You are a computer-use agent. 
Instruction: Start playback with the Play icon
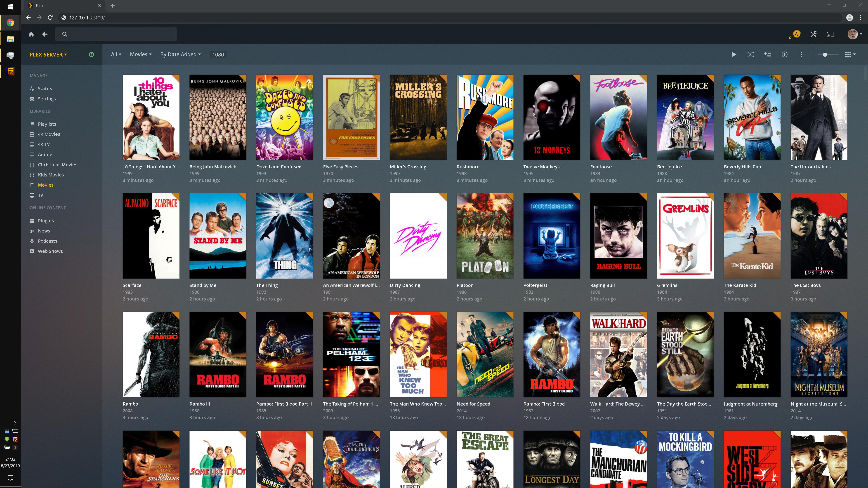[x=734, y=54]
